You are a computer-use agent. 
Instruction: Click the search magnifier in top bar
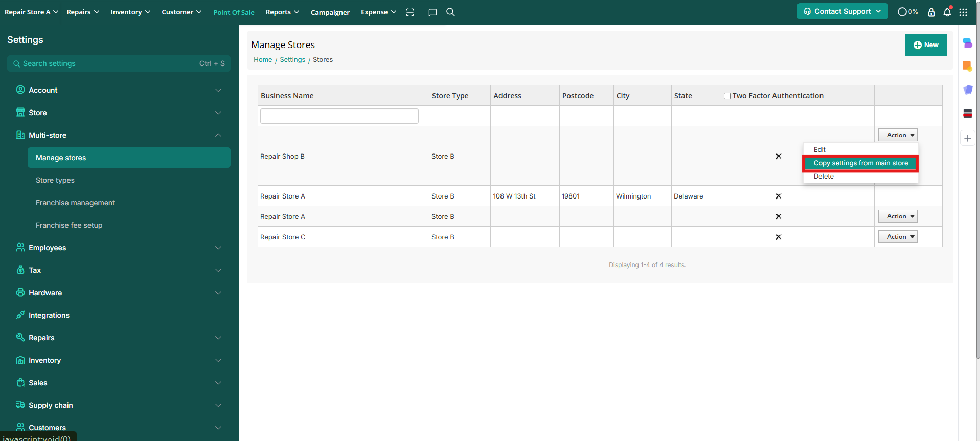(450, 12)
